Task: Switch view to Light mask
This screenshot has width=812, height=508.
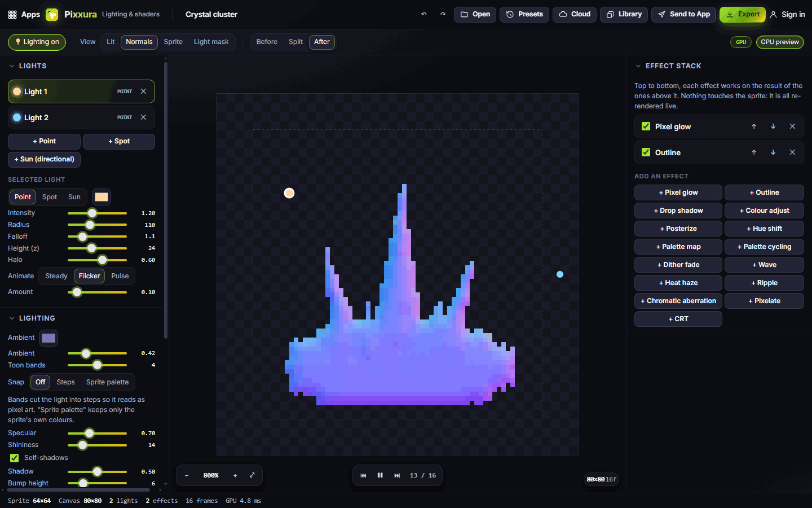Action: 211,42
